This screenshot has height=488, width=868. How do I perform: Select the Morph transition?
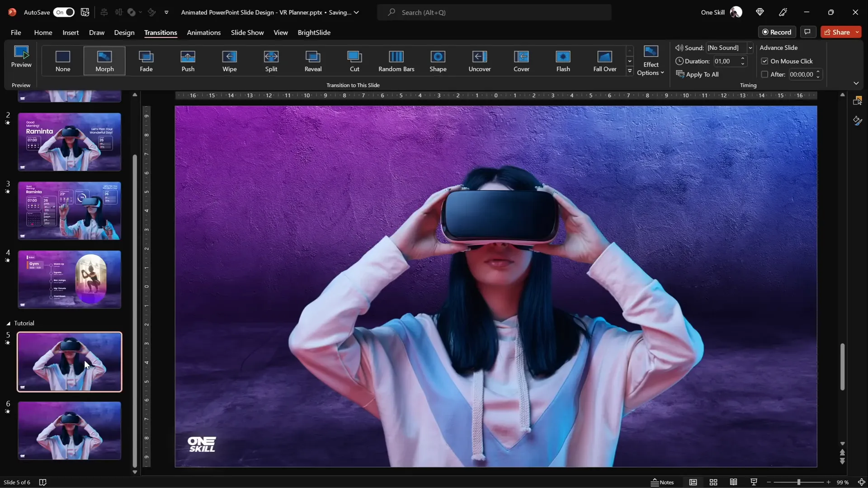coord(104,61)
